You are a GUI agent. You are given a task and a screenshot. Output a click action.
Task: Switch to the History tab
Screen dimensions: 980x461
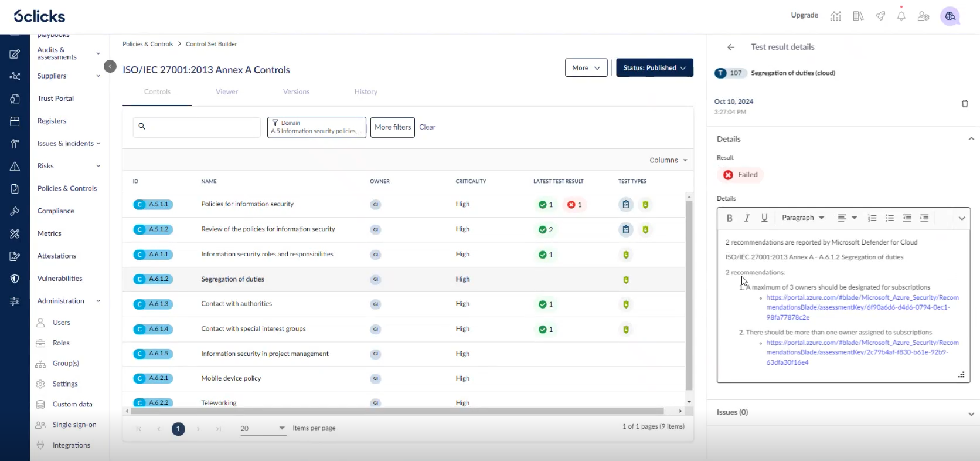coord(366,92)
